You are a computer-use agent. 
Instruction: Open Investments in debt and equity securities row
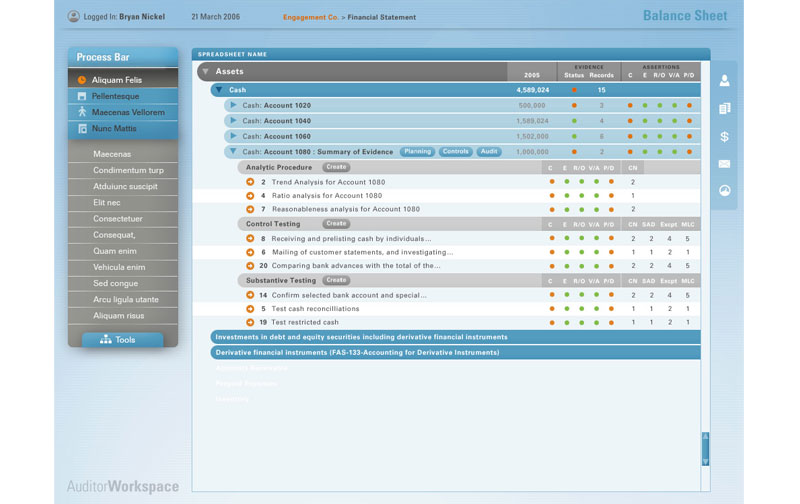[x=362, y=337]
